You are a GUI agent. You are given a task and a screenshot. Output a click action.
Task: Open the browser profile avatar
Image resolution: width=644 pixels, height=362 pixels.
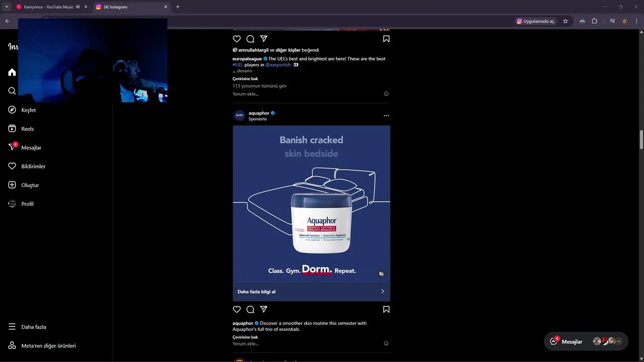[x=624, y=21]
